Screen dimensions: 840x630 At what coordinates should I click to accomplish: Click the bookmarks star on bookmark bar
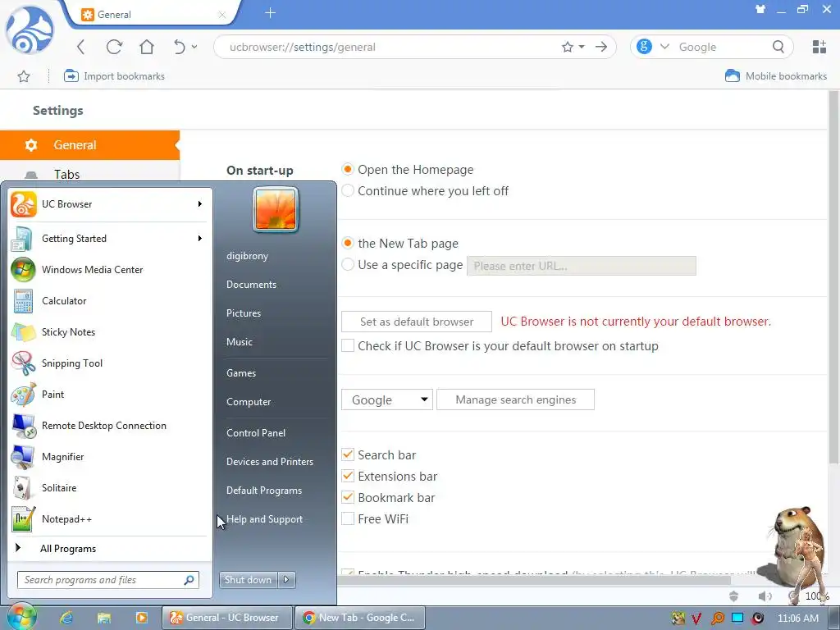[x=24, y=76]
